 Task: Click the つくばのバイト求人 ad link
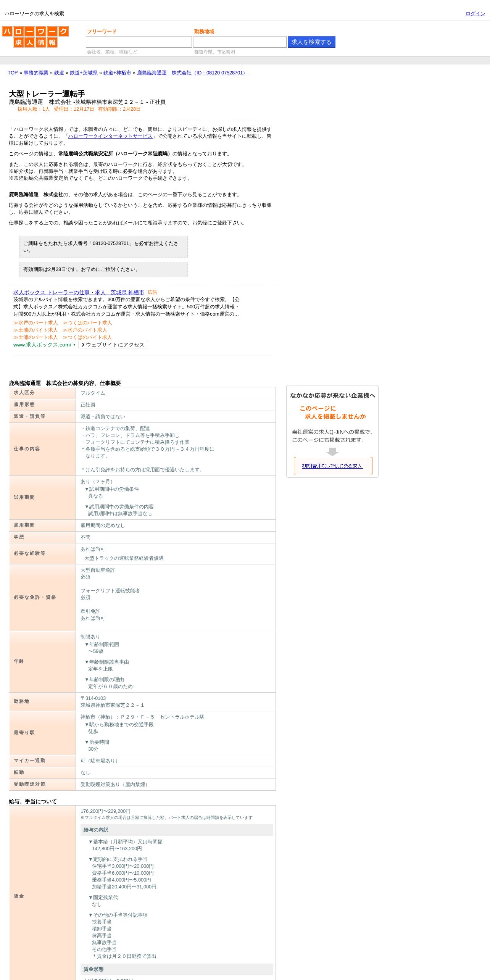87,337
